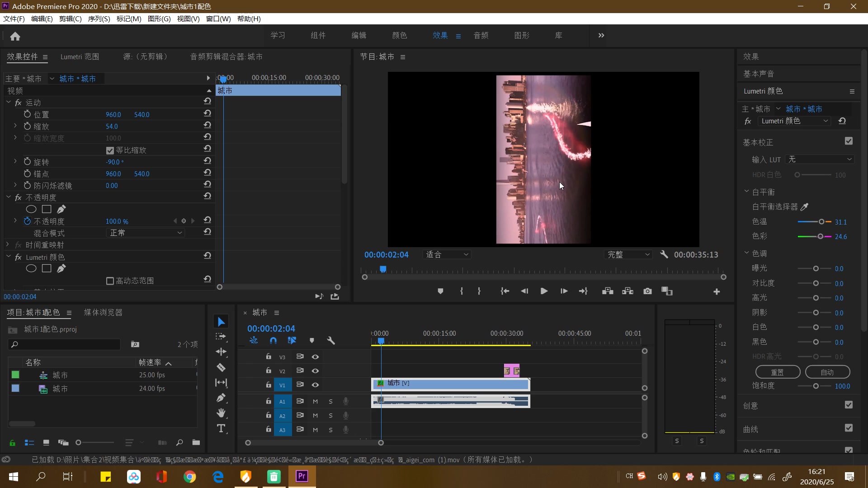
Task: Open the input LUT dropdown
Action: point(820,160)
